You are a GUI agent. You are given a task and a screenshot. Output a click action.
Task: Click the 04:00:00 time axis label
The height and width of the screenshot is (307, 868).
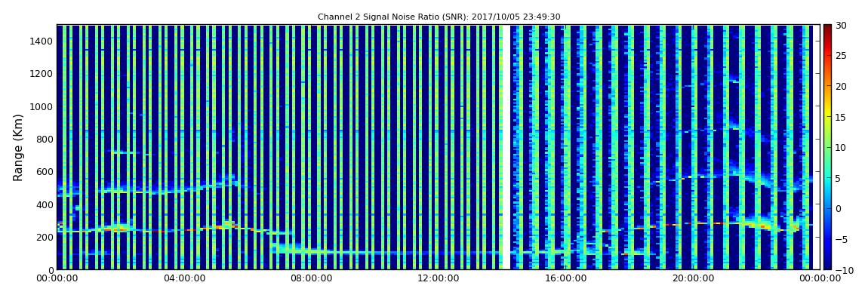(184, 278)
